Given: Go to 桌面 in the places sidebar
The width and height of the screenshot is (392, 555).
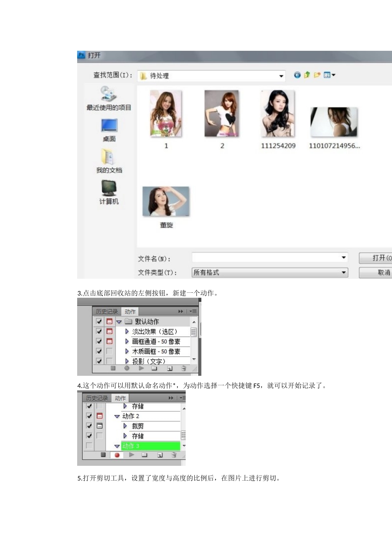Looking at the screenshot, I should (109, 130).
